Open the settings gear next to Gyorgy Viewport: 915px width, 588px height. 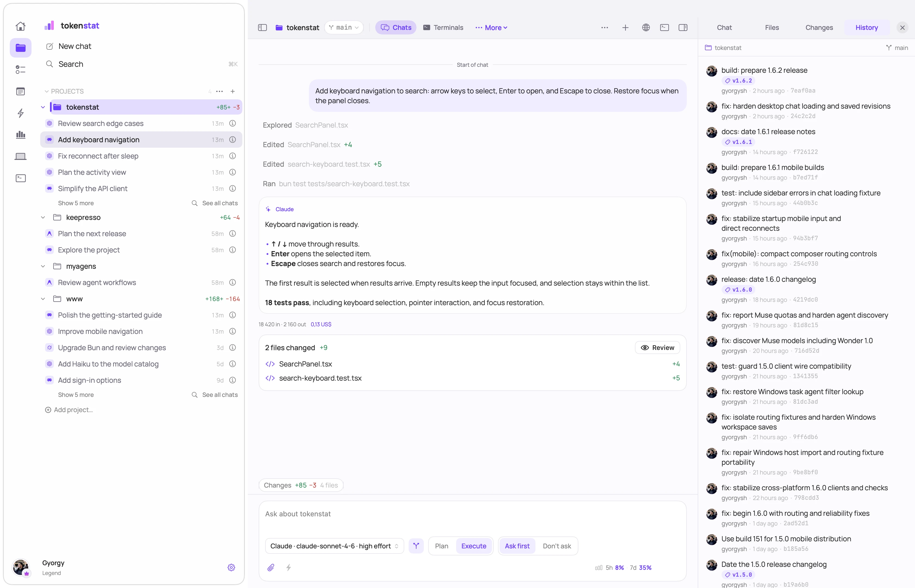[231, 567]
